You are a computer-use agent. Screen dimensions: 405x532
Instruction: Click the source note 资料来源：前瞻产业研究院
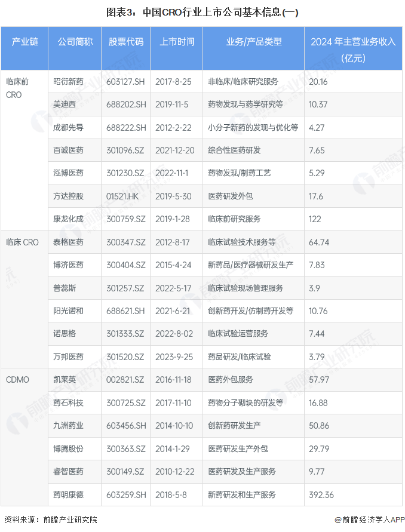(x=51, y=519)
